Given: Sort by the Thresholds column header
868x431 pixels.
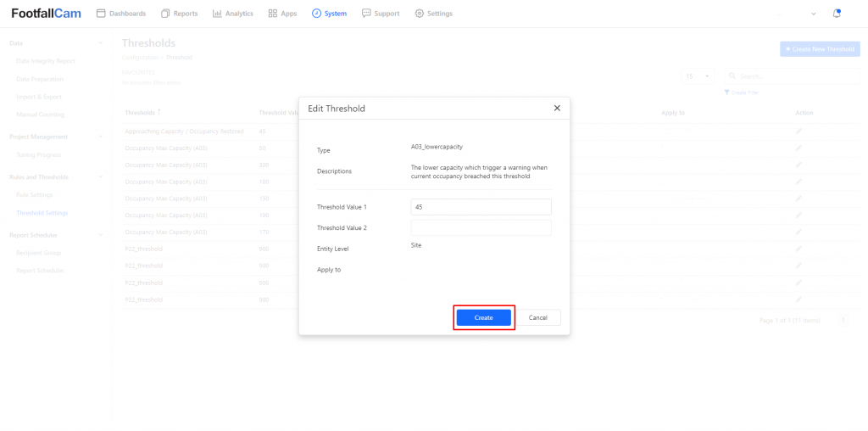Looking at the screenshot, I should click(142, 112).
